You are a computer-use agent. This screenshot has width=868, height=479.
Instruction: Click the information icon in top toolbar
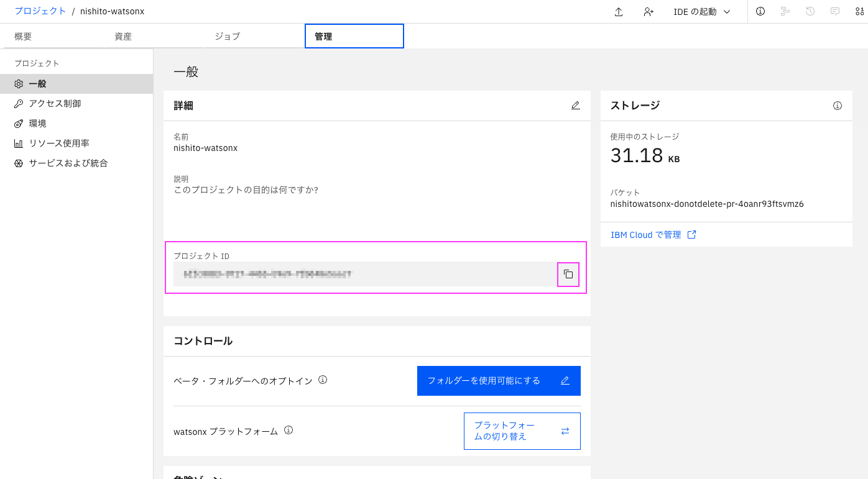(760, 11)
